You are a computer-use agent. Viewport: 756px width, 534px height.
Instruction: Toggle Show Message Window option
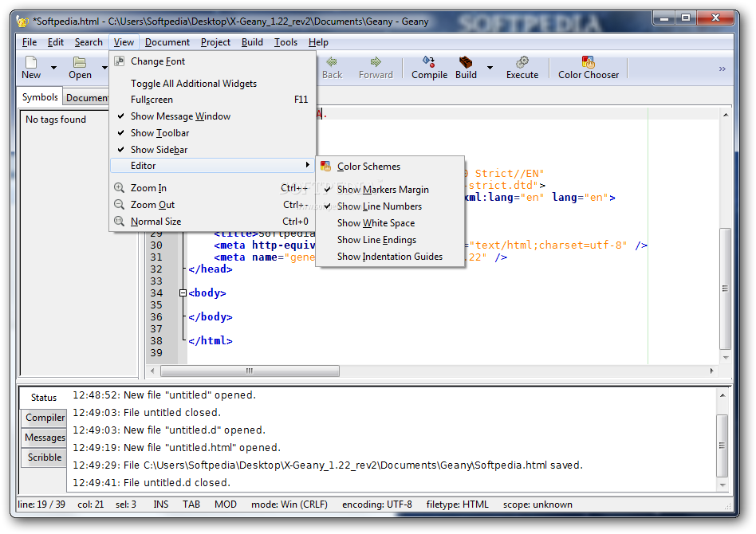pyautogui.click(x=213, y=116)
